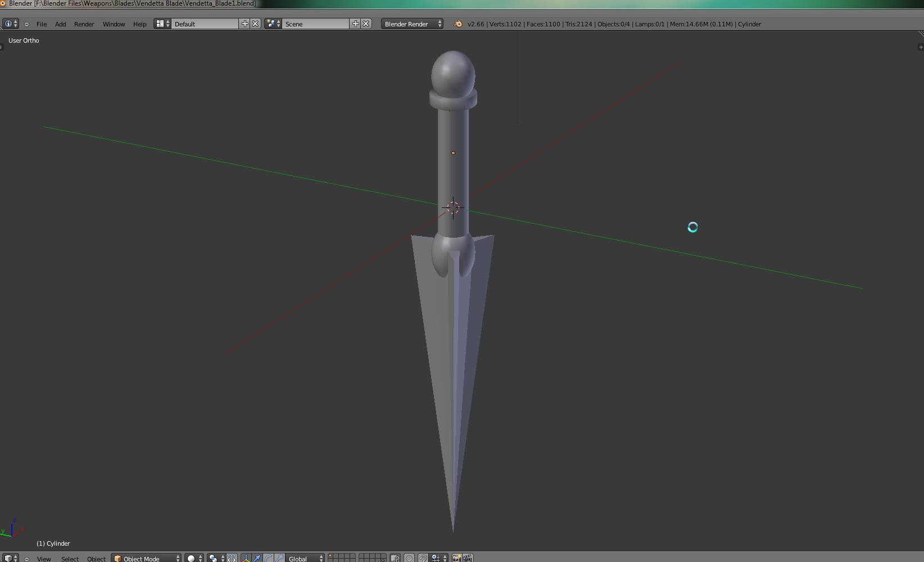Click the OpenGL render image camera icon
Image resolution: width=924 pixels, height=562 pixels.
456,558
